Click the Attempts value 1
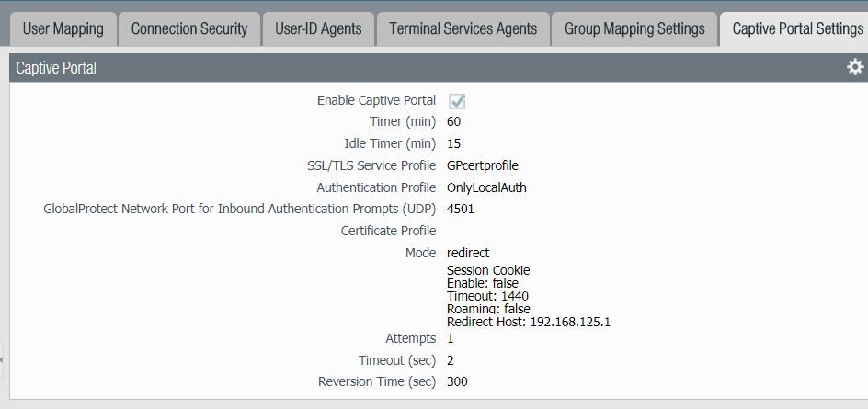868x409 pixels. point(451,338)
